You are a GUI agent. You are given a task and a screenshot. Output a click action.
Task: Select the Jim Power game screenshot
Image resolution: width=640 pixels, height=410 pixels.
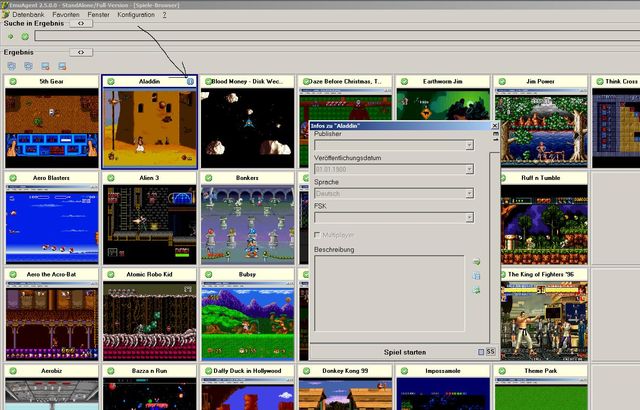[x=541, y=128]
